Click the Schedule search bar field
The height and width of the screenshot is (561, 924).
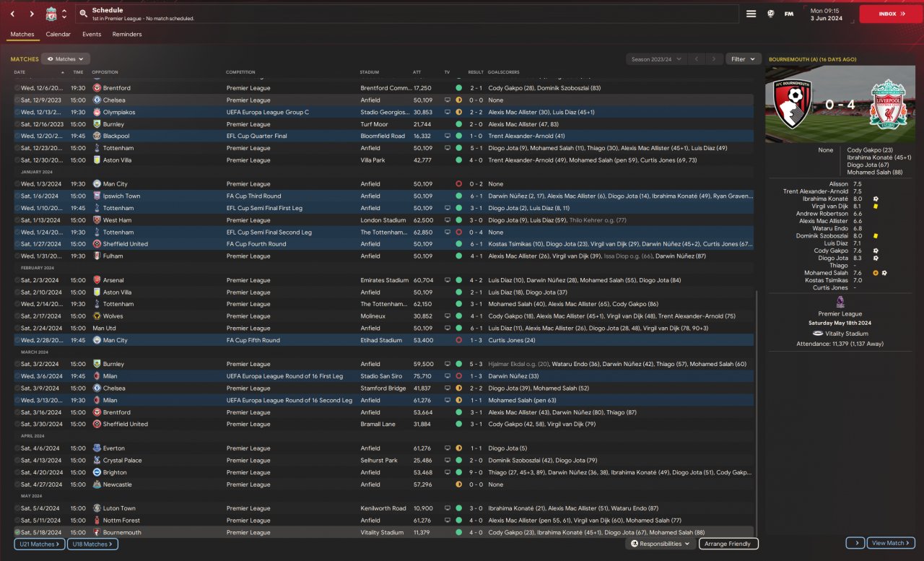pos(408,14)
